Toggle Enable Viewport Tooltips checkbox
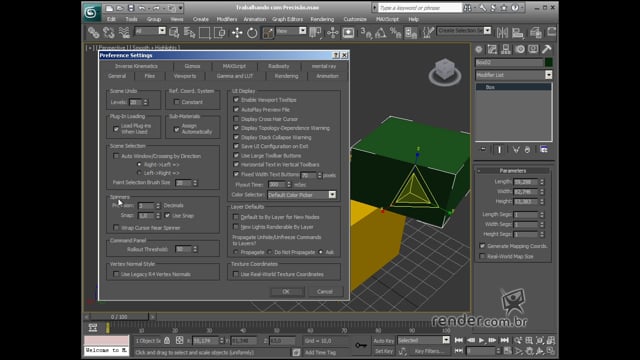 (x=236, y=100)
